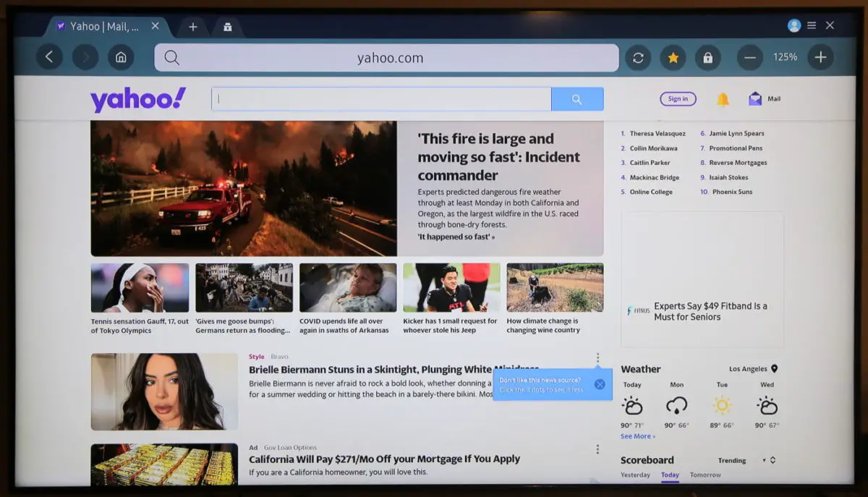This screenshot has width=868, height=497.
Task: Select Yesterday in Scoreboard
Action: coord(635,475)
